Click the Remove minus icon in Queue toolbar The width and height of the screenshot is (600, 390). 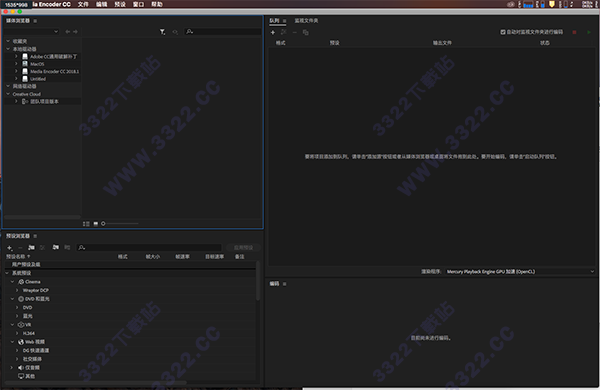pyautogui.click(x=295, y=33)
